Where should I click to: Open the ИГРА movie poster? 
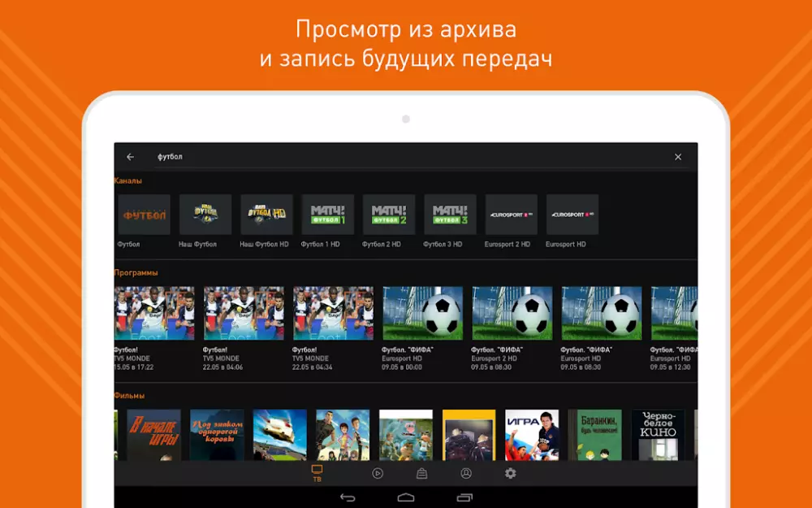point(532,435)
